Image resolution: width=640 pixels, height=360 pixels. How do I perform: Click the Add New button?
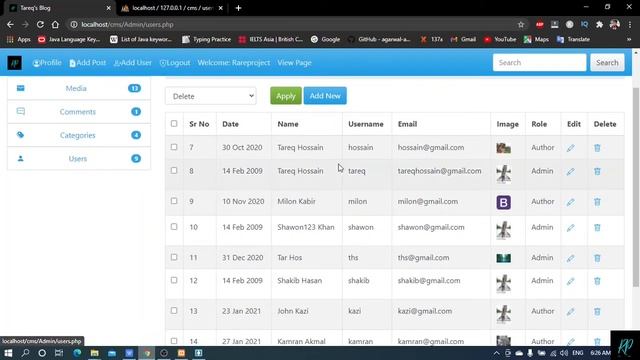pyautogui.click(x=325, y=96)
